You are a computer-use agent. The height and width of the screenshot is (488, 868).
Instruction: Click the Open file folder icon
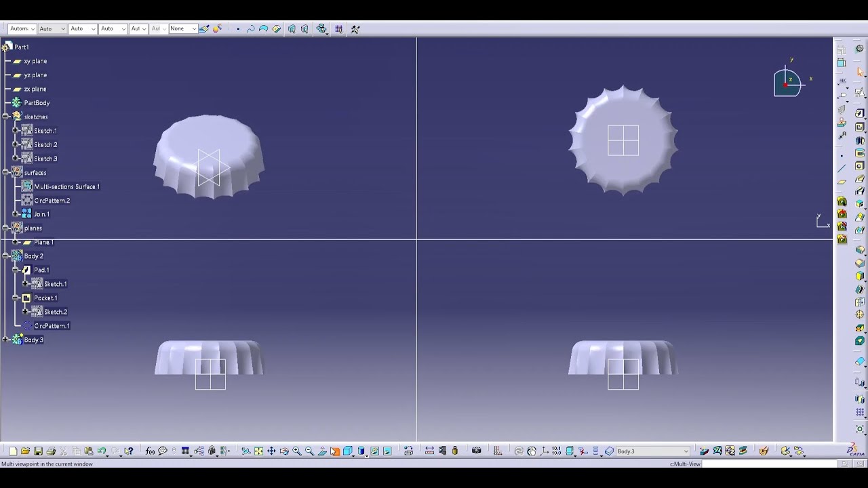(25, 451)
